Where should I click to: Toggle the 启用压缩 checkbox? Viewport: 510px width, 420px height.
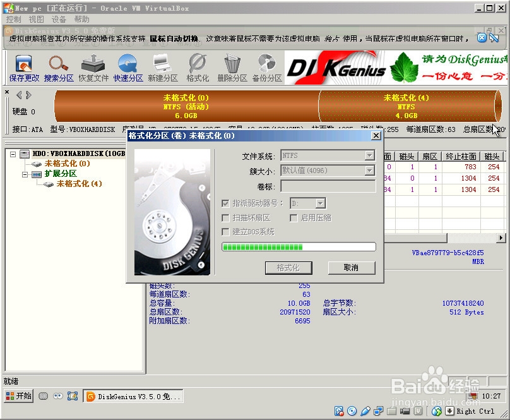pyautogui.click(x=294, y=218)
